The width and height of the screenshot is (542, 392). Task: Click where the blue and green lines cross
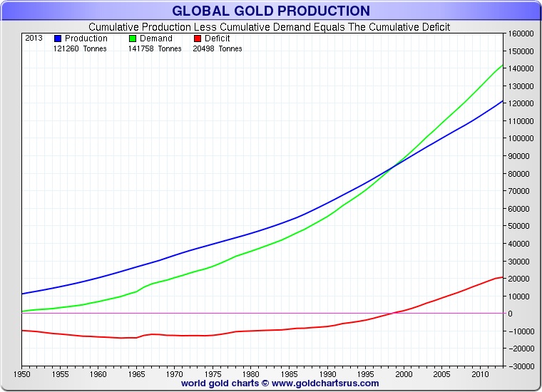click(392, 167)
